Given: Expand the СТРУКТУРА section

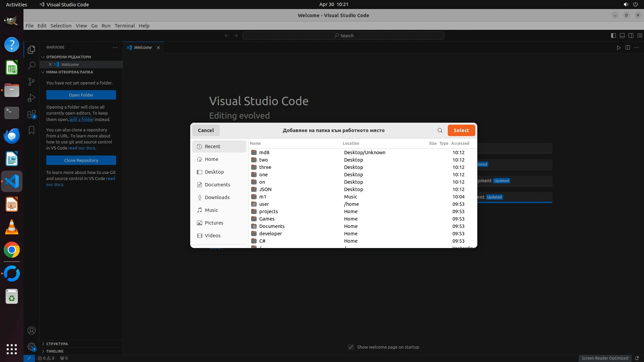Looking at the screenshot, I should (x=57, y=344).
